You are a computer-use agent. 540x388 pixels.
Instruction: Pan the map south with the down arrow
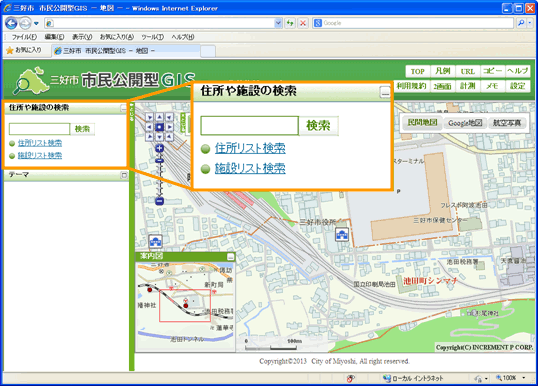(159, 137)
